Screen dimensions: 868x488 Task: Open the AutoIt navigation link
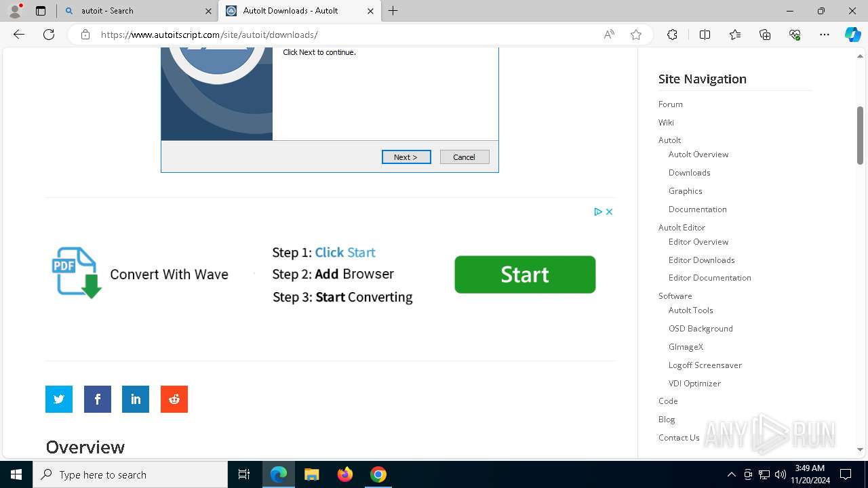[x=669, y=140]
